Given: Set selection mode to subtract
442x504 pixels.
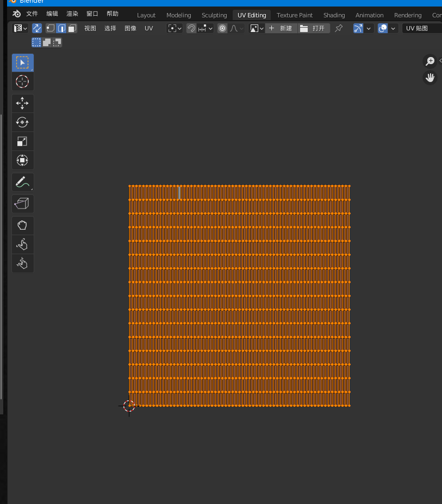Looking at the screenshot, I should 57,42.
